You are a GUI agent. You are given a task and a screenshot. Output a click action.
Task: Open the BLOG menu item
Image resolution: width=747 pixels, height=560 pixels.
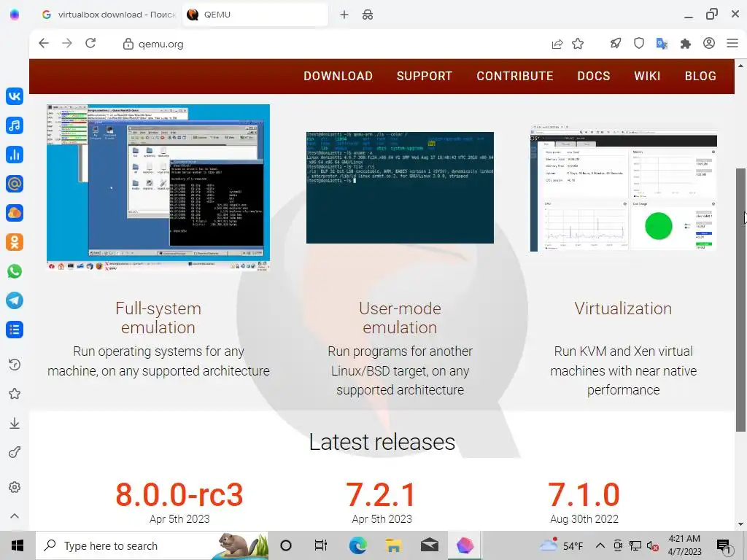pyautogui.click(x=700, y=76)
